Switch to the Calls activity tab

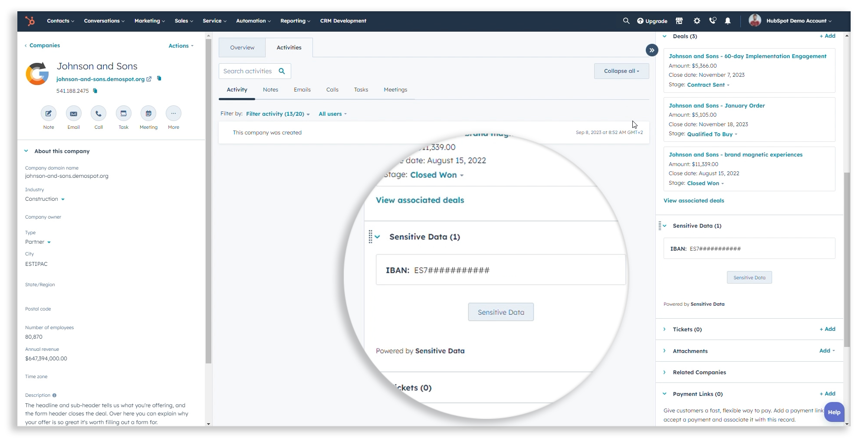(x=332, y=90)
